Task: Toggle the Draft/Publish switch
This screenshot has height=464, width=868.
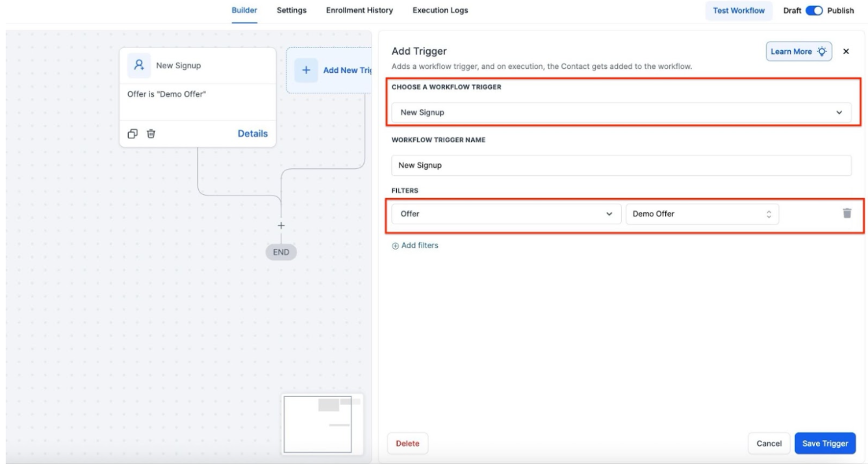Action: (x=814, y=10)
